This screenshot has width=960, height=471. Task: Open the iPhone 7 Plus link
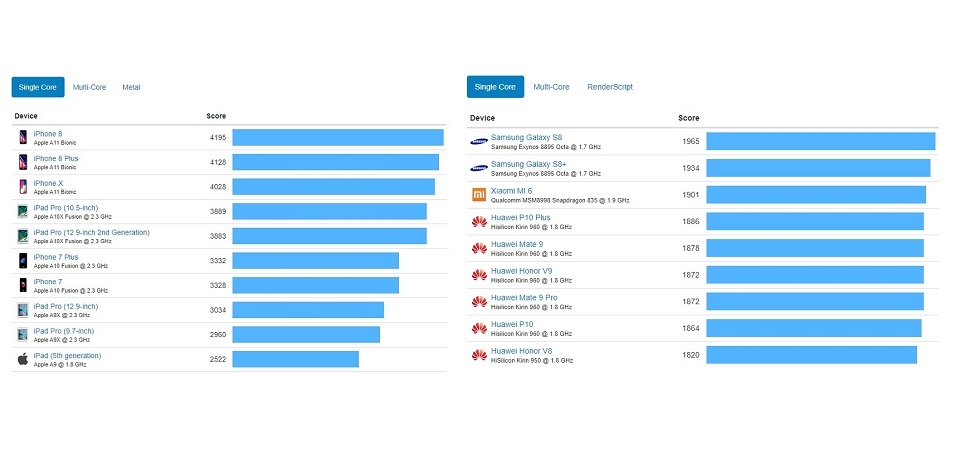point(56,257)
